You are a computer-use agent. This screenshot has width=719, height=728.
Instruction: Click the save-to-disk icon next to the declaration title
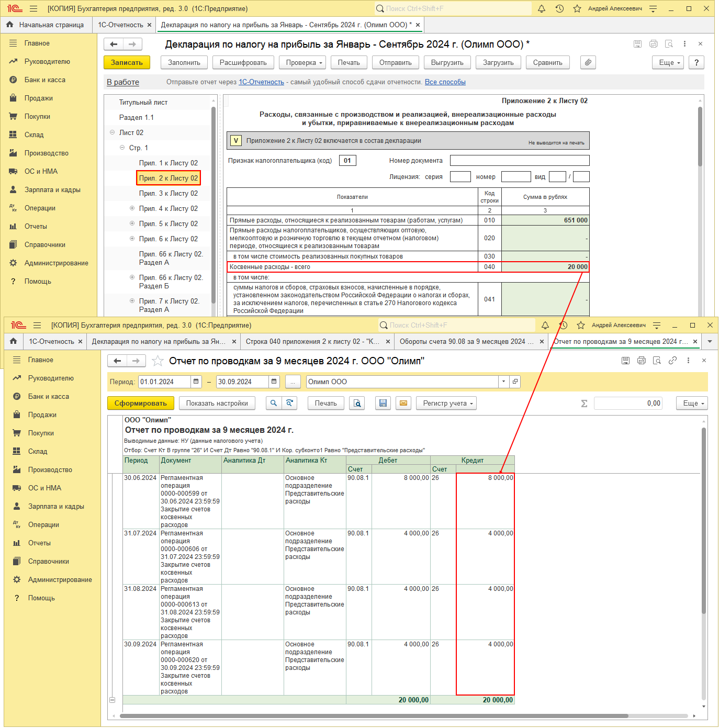[637, 44]
